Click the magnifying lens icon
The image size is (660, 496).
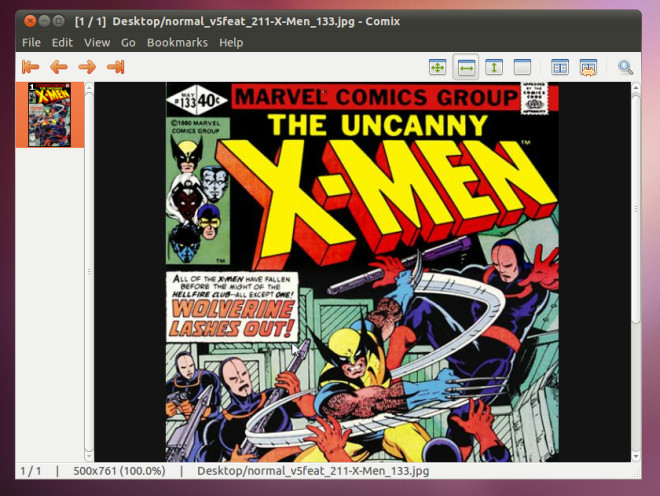pos(625,67)
